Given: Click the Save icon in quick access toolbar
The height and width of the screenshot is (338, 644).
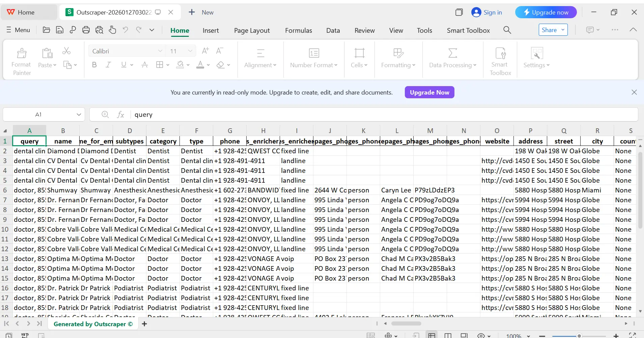Looking at the screenshot, I should click(60, 30).
